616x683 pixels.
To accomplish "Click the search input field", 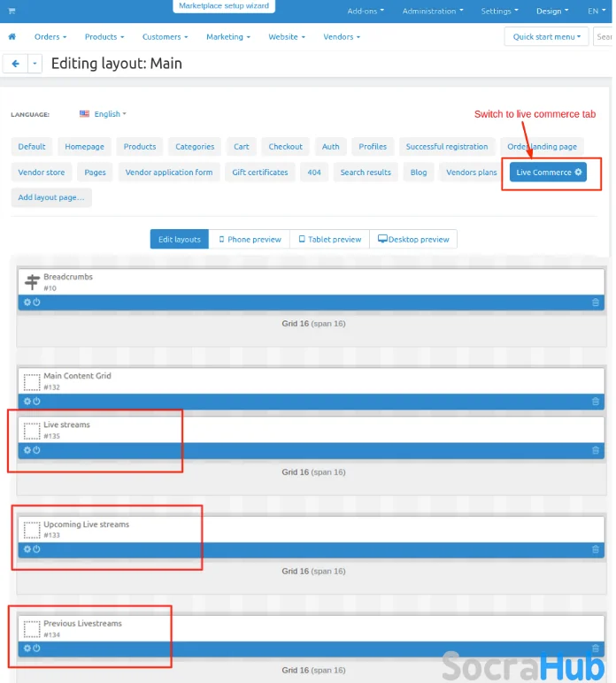I will point(603,36).
